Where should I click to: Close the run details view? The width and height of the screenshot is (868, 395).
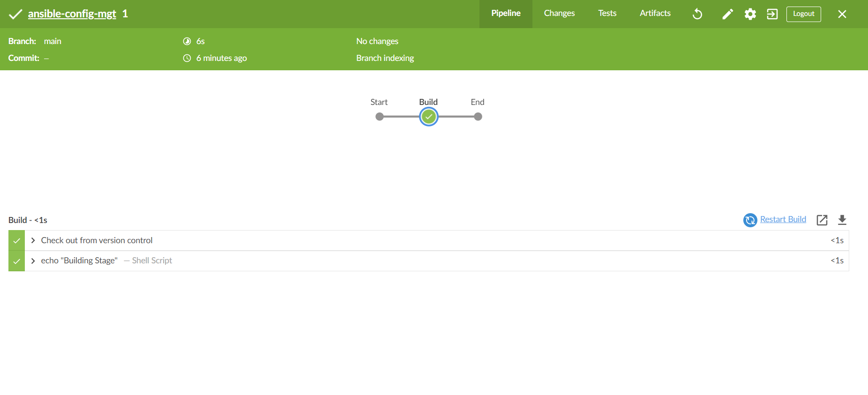[842, 14]
